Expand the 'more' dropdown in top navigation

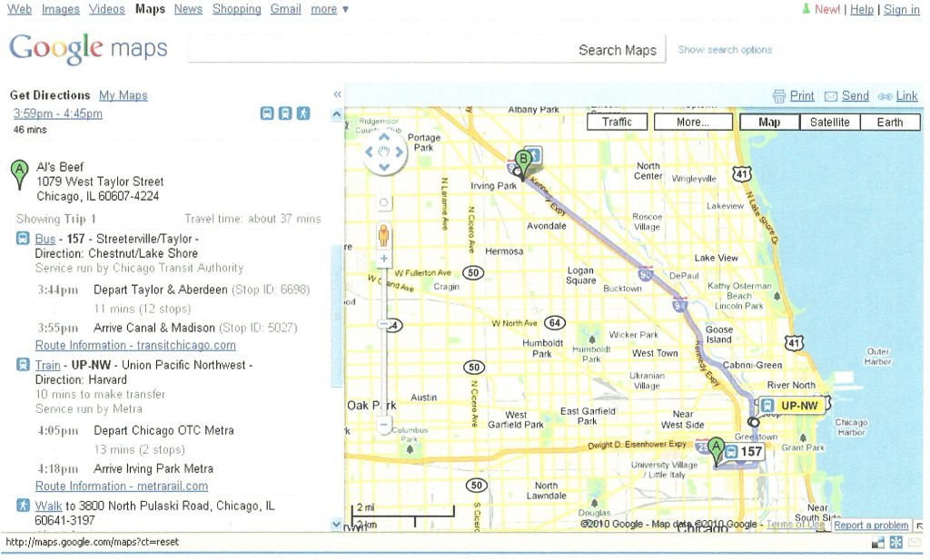pos(329,9)
